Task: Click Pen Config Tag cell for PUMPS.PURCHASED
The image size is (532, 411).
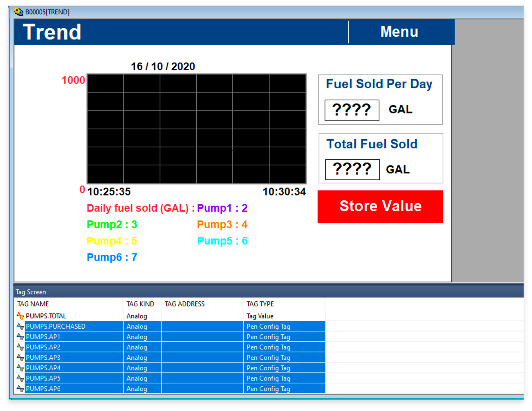Action: coord(284,326)
